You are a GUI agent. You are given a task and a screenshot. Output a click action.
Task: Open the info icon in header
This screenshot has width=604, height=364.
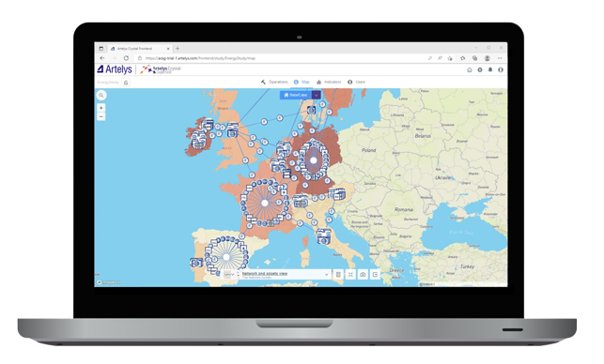[x=501, y=70]
